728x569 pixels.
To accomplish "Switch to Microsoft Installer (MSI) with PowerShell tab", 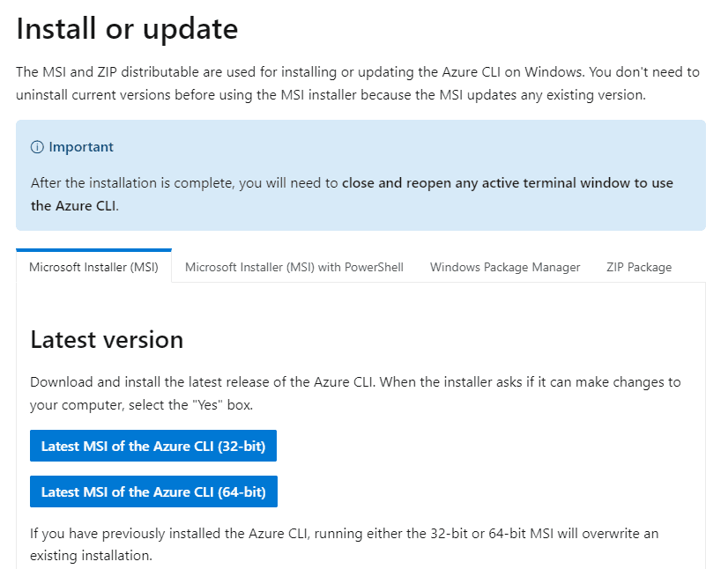I will 294,267.
